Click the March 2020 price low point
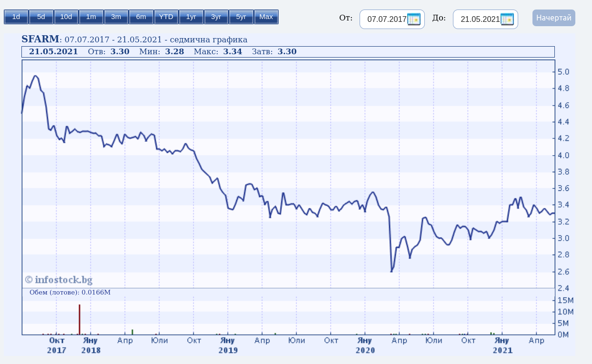 tap(391, 271)
